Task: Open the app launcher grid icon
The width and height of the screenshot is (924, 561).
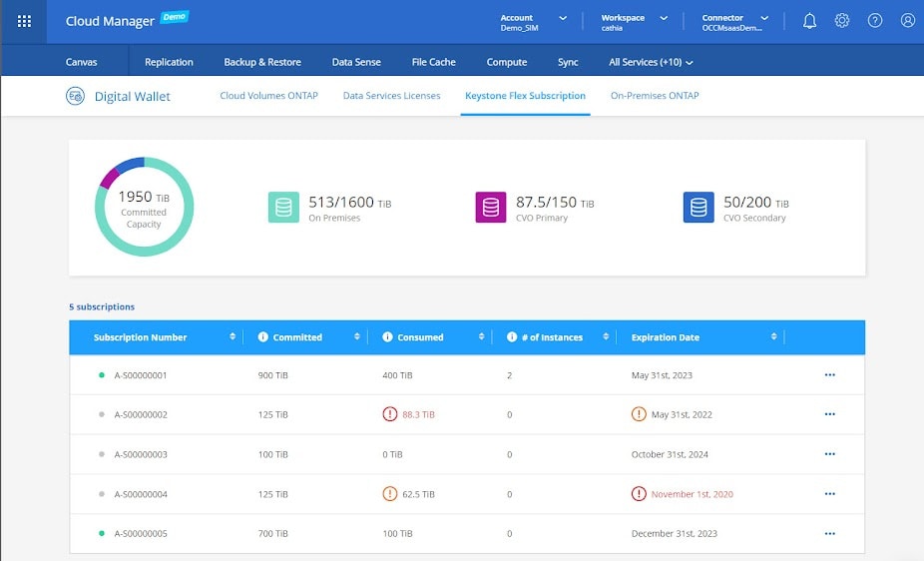Action: tap(24, 21)
